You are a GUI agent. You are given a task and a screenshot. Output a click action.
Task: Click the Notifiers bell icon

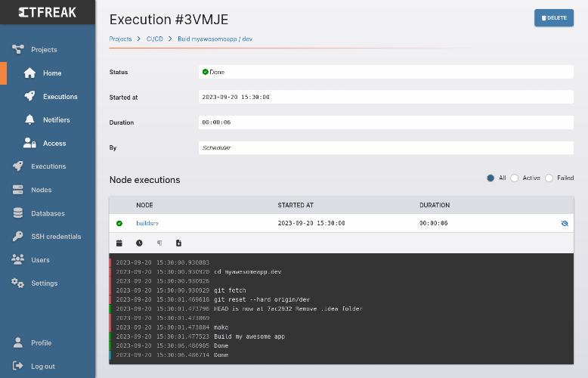pyautogui.click(x=29, y=119)
